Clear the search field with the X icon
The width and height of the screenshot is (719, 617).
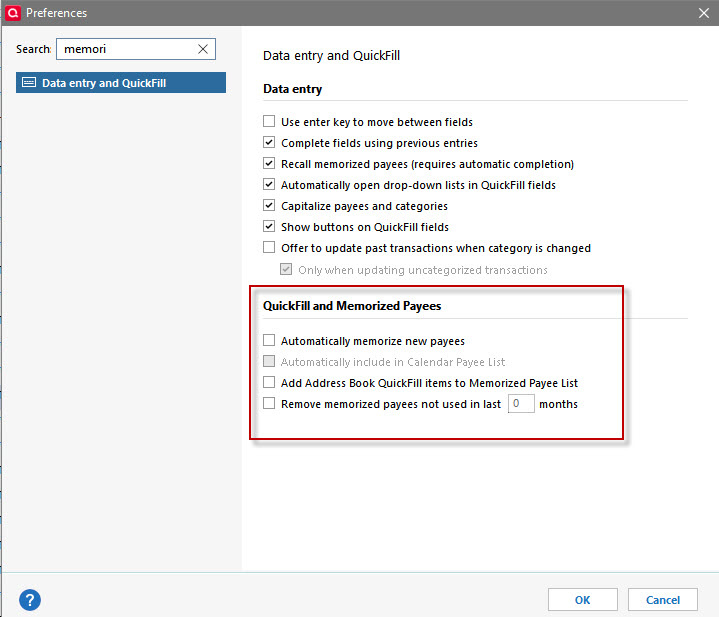tap(203, 49)
